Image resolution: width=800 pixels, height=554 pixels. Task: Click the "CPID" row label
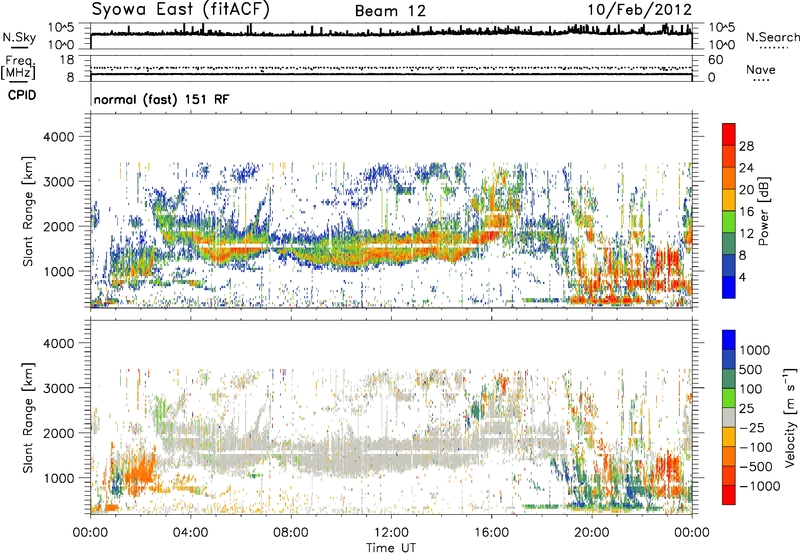(22, 95)
